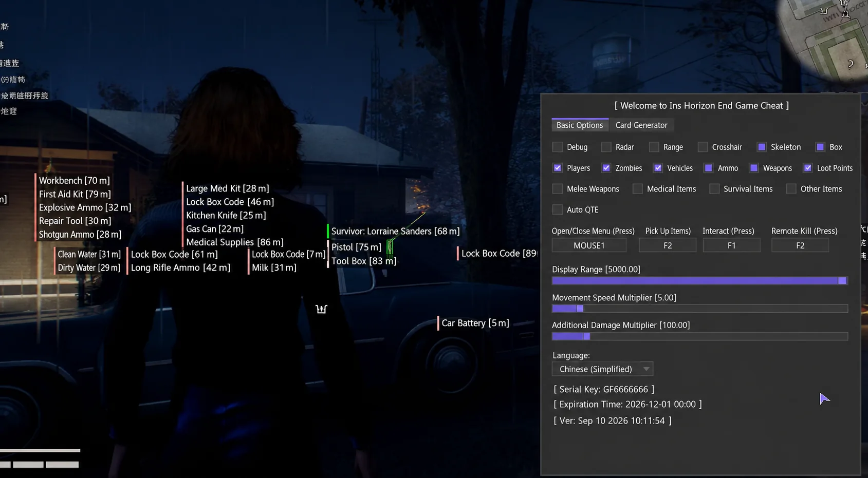Click the Language dropdown arrow
Viewport: 868px width, 478px height.
[x=647, y=369]
